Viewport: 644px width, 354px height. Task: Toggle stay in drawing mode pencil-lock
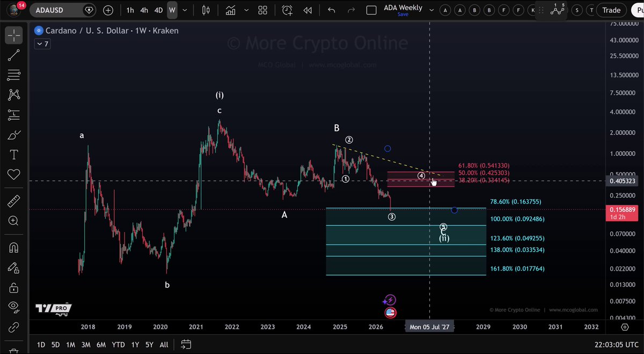(13, 268)
